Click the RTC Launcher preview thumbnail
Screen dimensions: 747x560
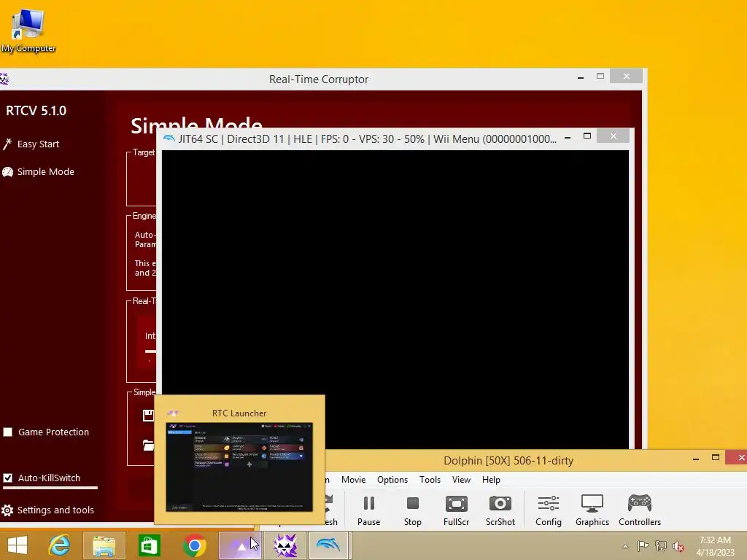point(239,467)
